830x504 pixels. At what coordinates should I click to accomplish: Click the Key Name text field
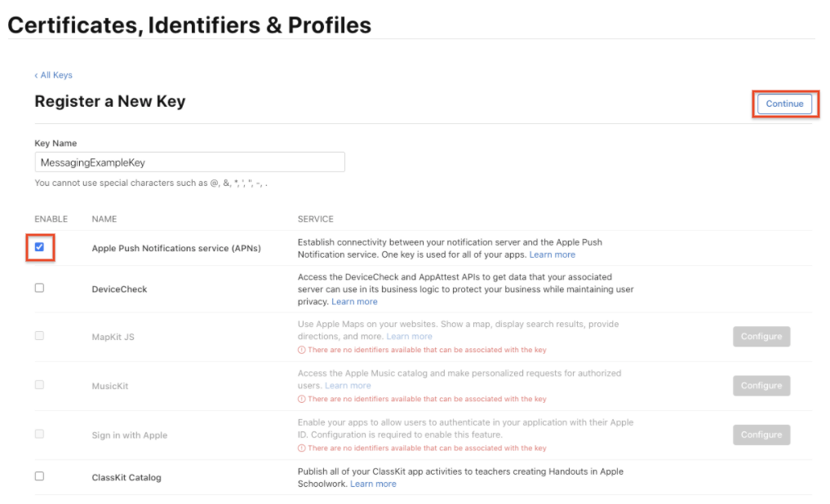[x=189, y=162]
